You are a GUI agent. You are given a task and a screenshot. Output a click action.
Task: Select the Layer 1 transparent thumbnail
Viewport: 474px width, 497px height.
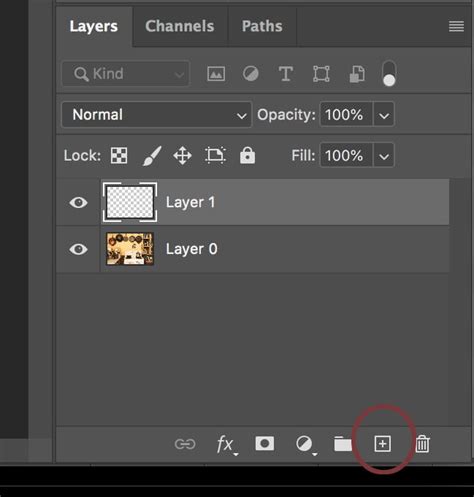[130, 202]
